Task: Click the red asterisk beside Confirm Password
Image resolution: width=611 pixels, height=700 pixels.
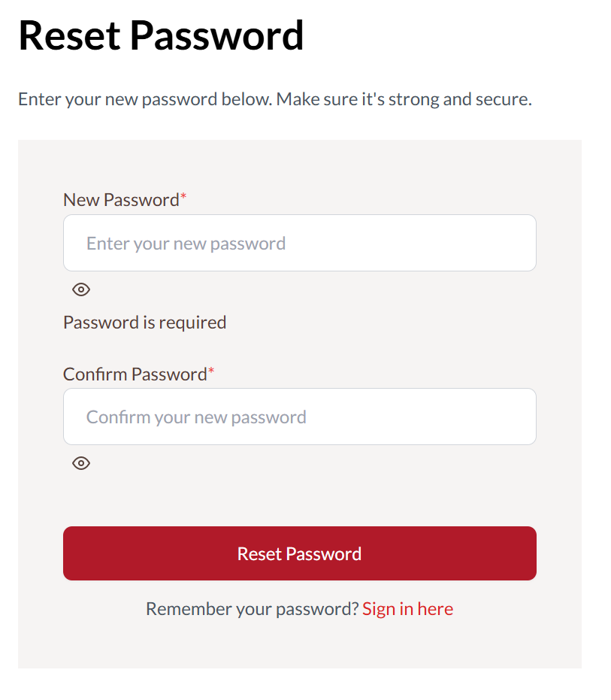Action: click(211, 371)
